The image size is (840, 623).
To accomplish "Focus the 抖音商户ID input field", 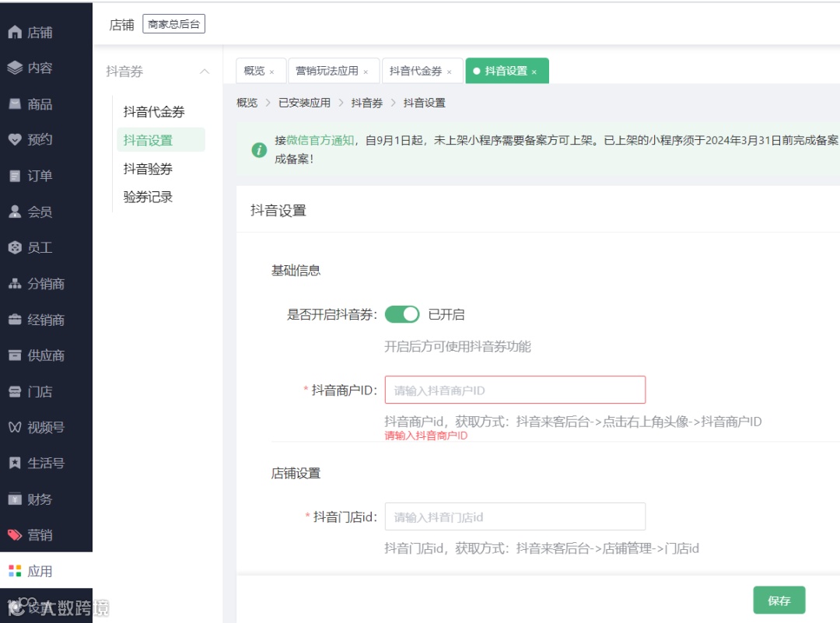I will 515,390.
